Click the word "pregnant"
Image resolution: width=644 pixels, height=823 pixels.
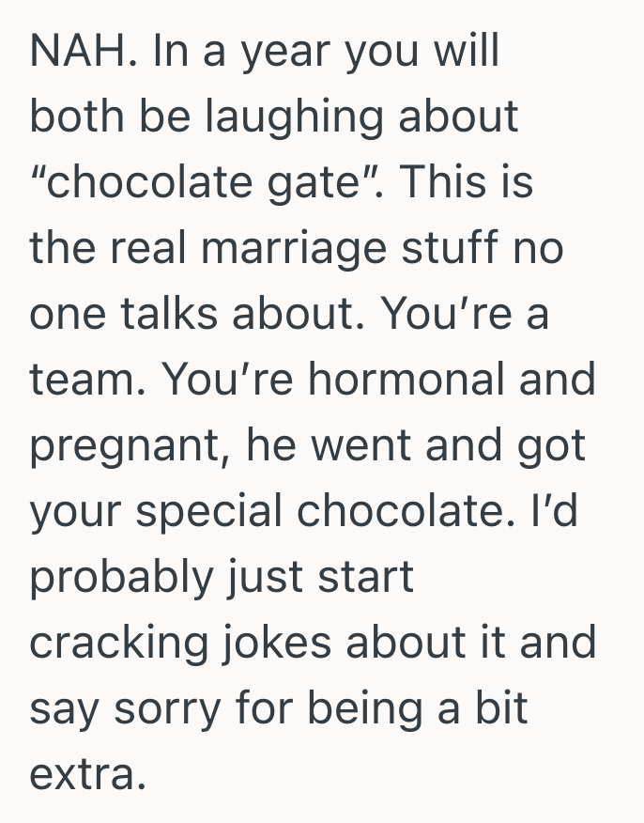tap(126, 446)
